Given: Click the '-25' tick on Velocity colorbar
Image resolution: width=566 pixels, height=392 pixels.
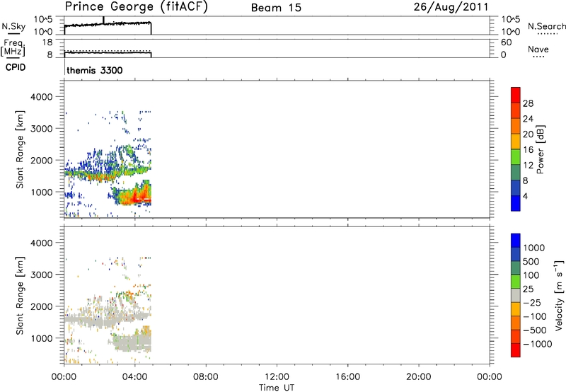Looking at the screenshot, I should point(533,303).
